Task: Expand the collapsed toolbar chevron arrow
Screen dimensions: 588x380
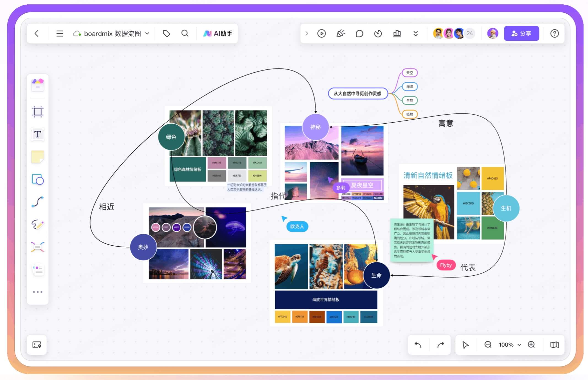Action: 307,34
